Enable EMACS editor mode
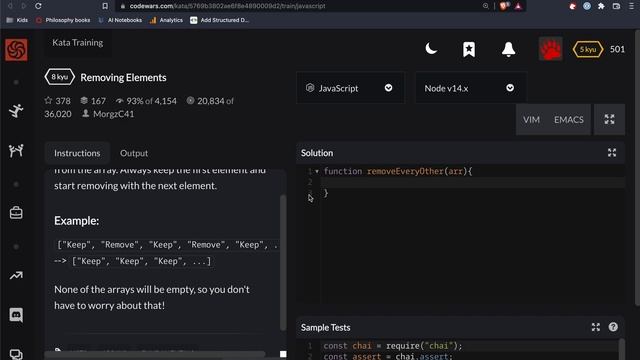 tap(569, 120)
